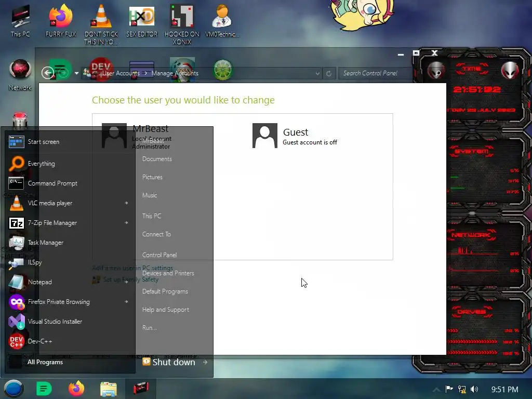Click NETWORK header on Alienware gadget
The image size is (532, 399).
coord(471,235)
